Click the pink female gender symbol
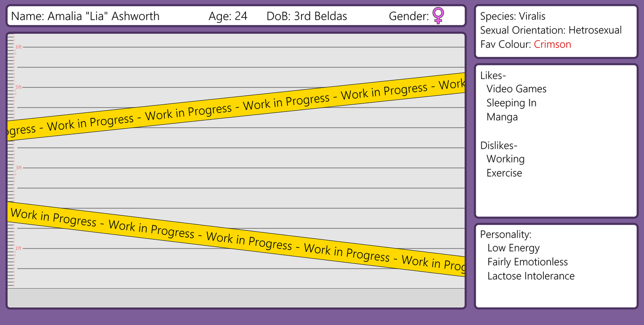The height and width of the screenshot is (325, 644). point(438,16)
